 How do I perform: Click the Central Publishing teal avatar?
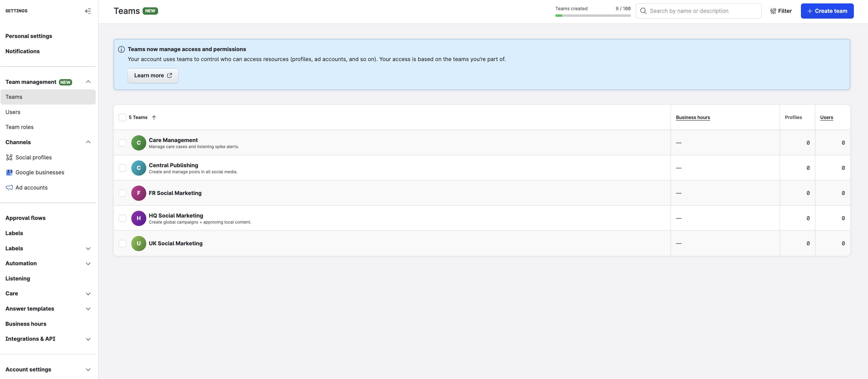coord(138,168)
